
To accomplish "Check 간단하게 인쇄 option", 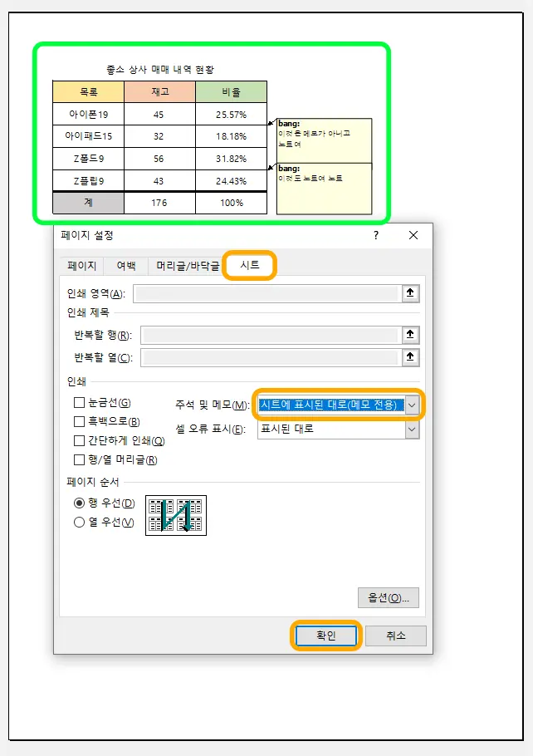I will click(x=79, y=440).
